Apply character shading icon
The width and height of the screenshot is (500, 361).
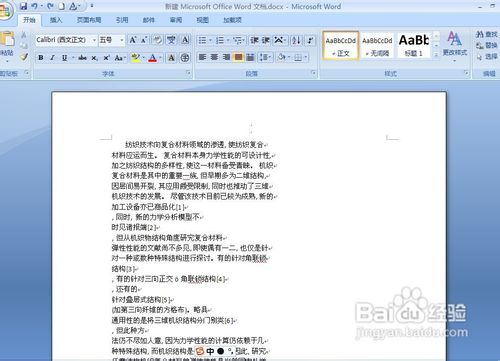[x=171, y=58]
